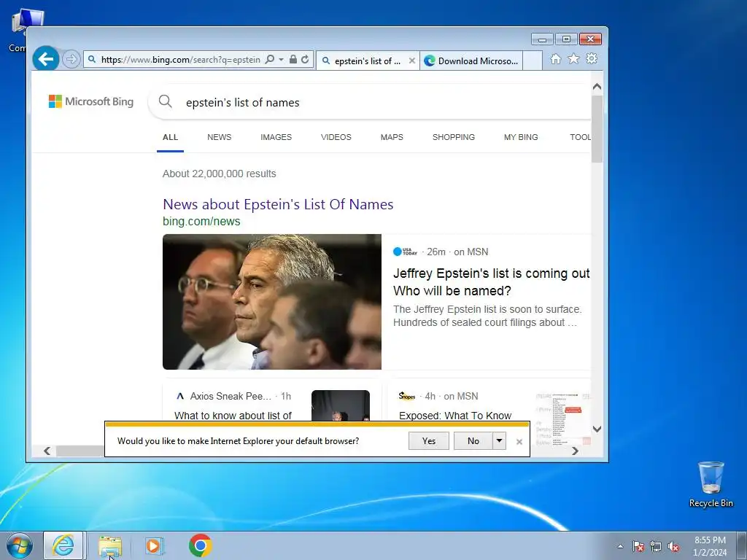Select the epstein's list of tab

[x=368, y=61]
